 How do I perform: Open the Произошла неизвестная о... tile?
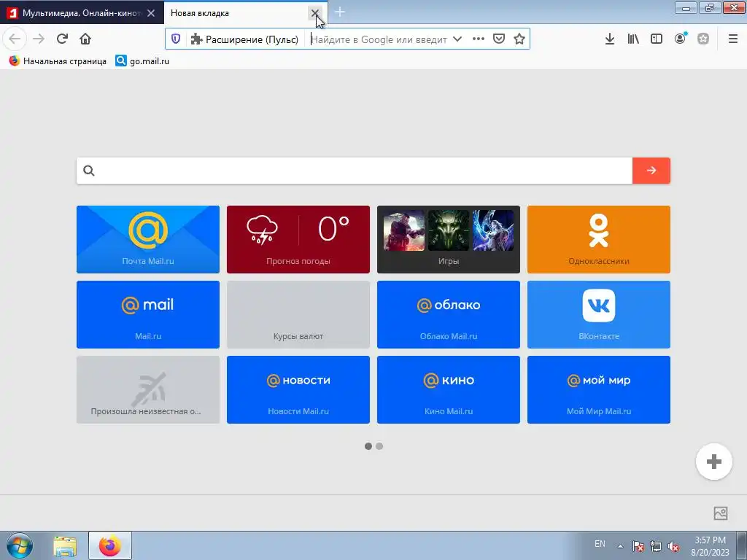tap(148, 389)
